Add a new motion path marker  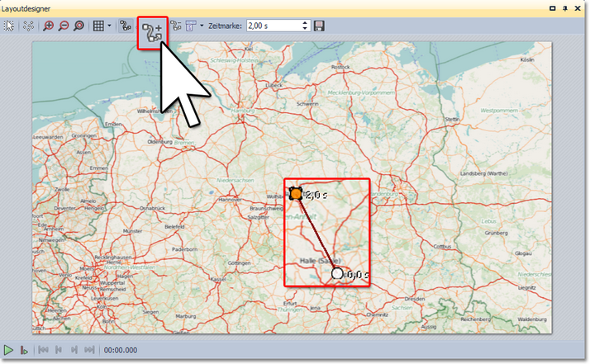[152, 31]
